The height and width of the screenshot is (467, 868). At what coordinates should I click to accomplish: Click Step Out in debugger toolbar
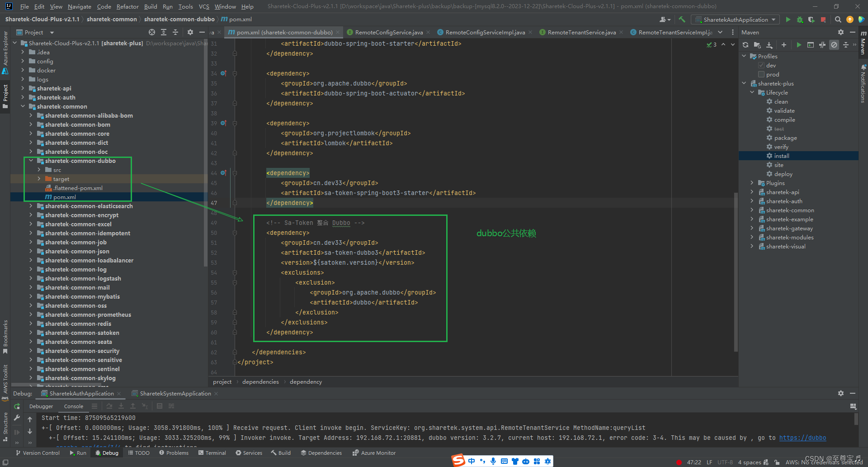click(133, 406)
